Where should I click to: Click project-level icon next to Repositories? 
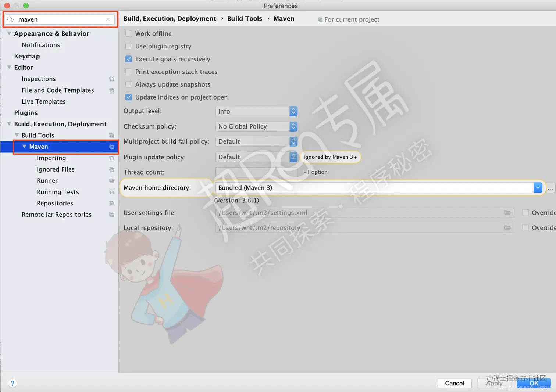[x=111, y=204]
